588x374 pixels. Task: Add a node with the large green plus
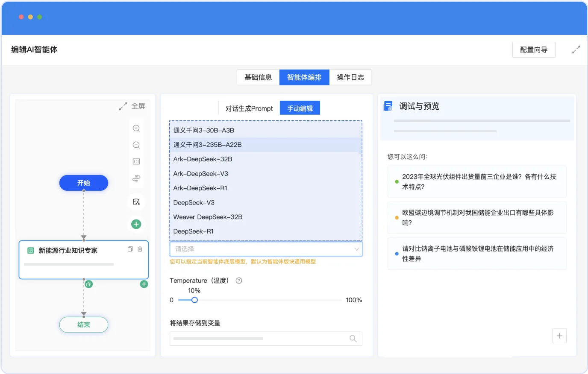pyautogui.click(x=136, y=224)
